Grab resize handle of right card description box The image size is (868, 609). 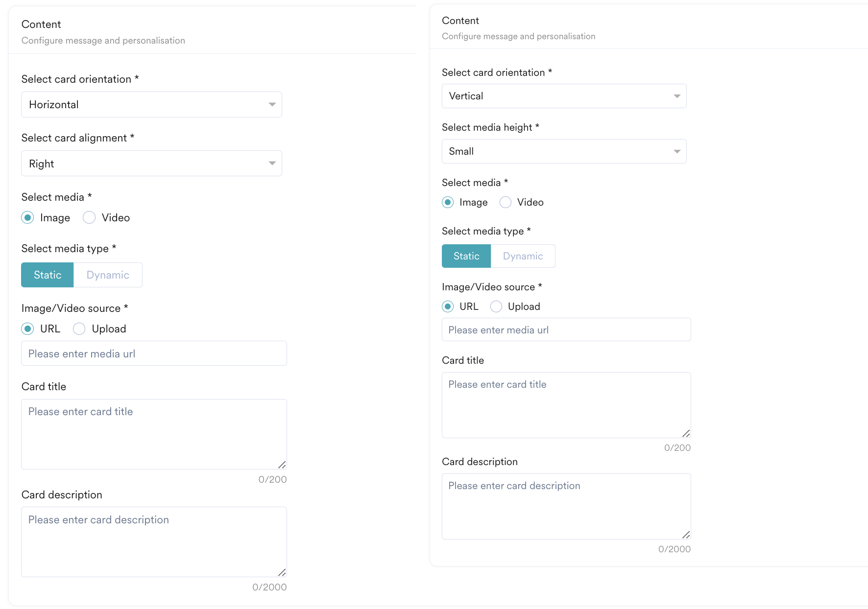pos(686,535)
